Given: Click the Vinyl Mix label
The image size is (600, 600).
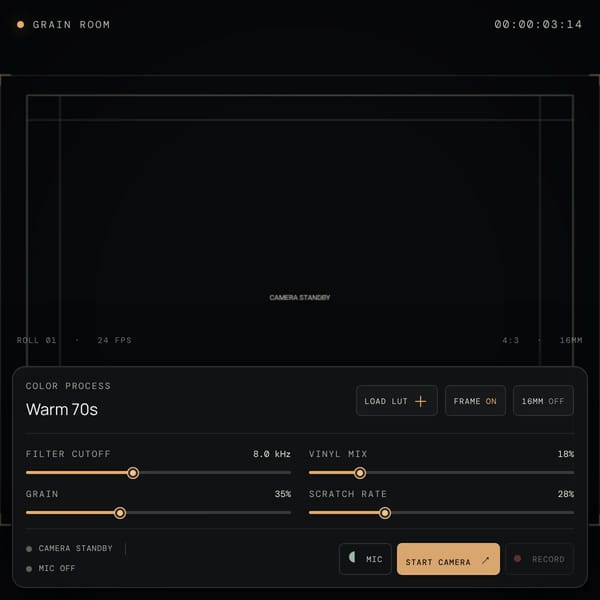Looking at the screenshot, I should 338,454.
